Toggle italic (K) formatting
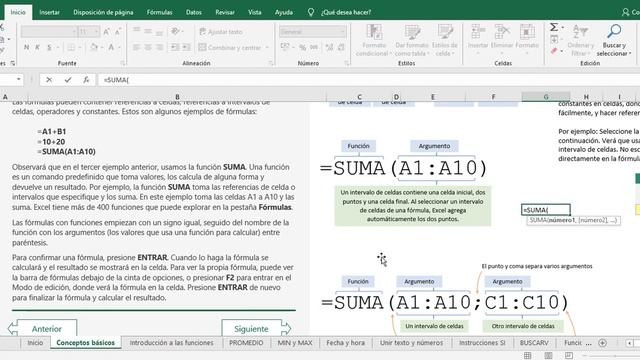Image resolution: width=640 pixels, height=360 pixels. [x=38, y=47]
